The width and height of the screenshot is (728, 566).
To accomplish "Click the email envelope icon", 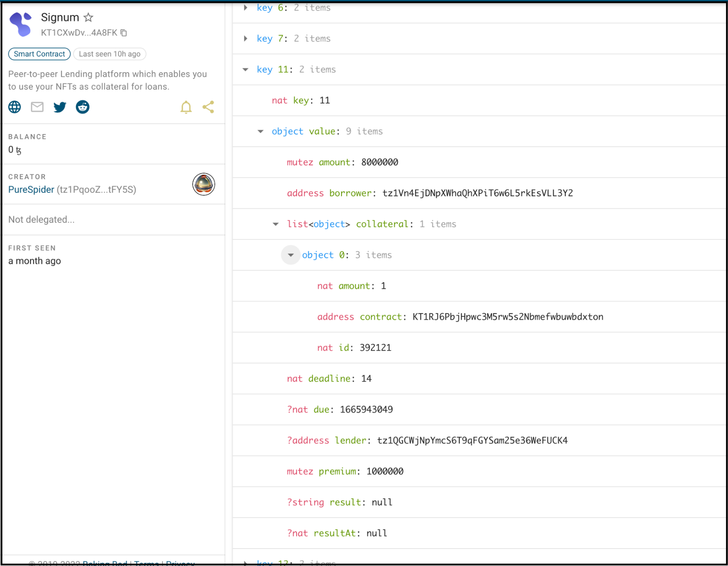I will [x=37, y=107].
